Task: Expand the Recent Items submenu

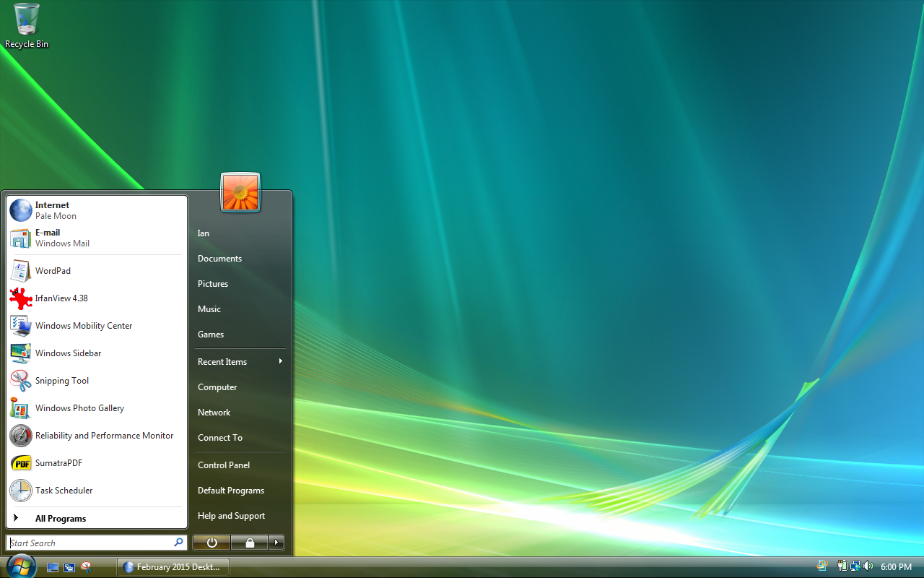Action: [x=240, y=362]
